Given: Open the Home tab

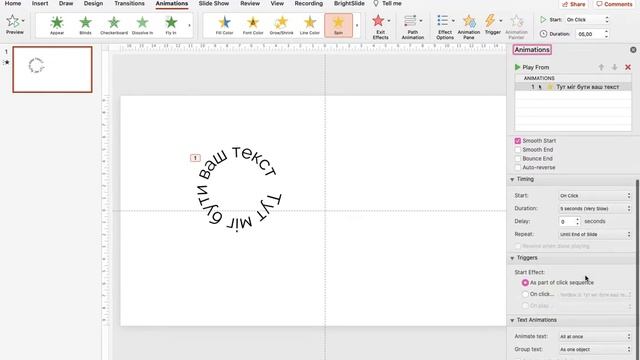Looking at the screenshot, I should point(13,3).
